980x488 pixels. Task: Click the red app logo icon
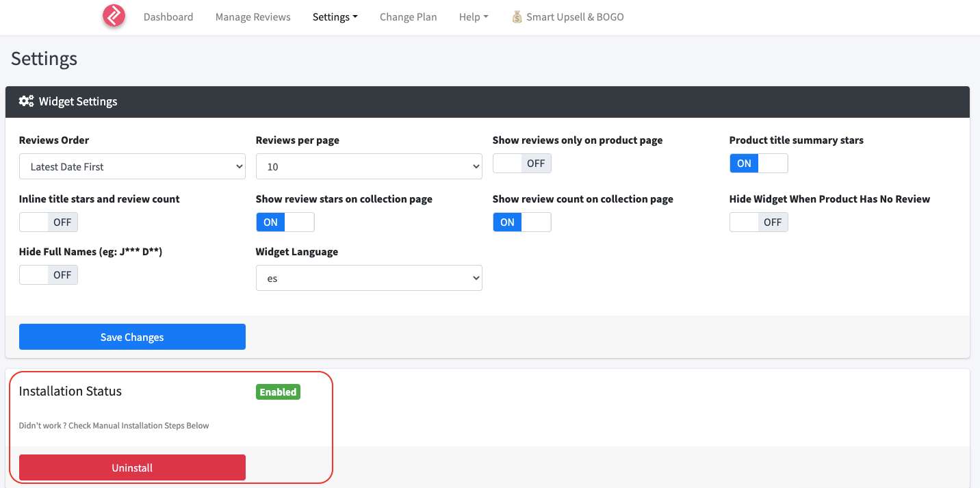tap(114, 16)
